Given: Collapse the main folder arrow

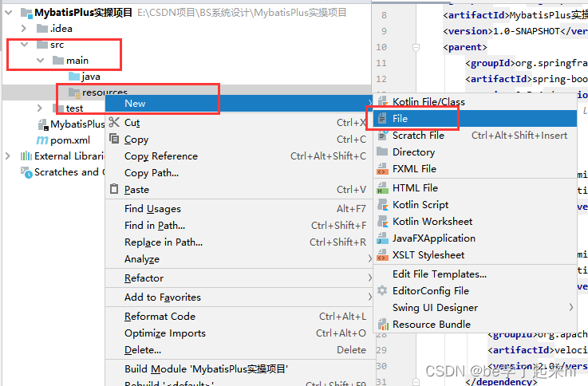Looking at the screenshot, I should (41, 61).
